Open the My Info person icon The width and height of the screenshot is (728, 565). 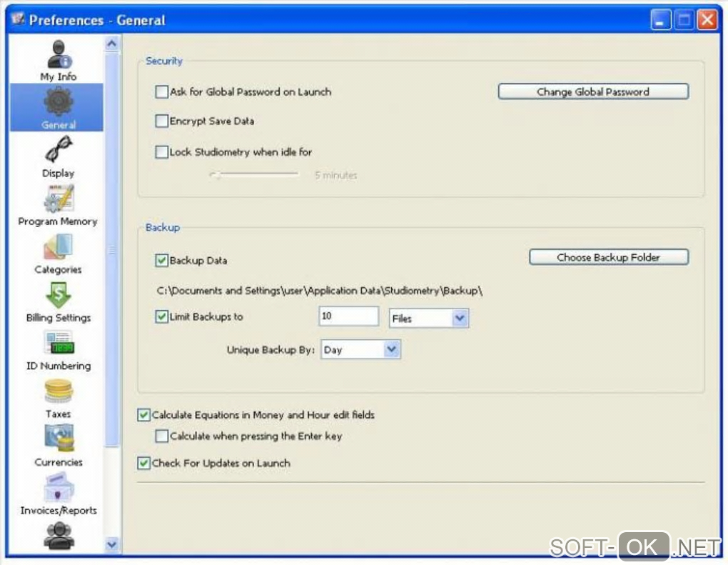[x=59, y=54]
